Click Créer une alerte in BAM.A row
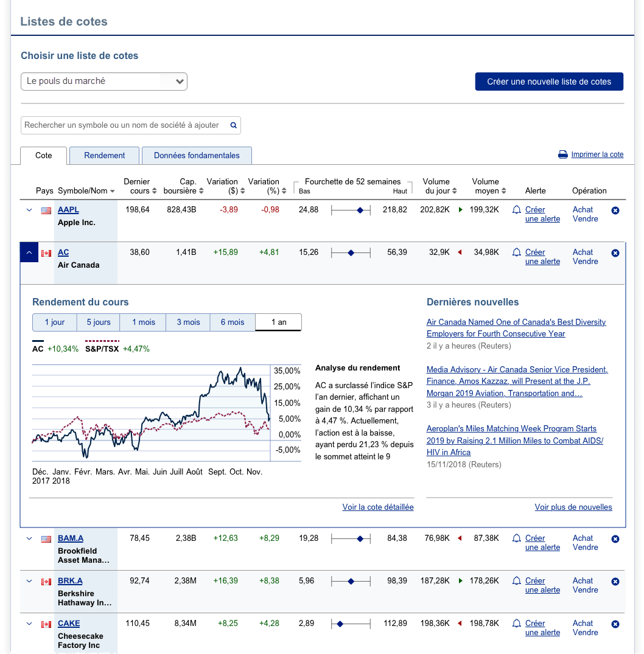This screenshot has width=644, height=654. [542, 543]
